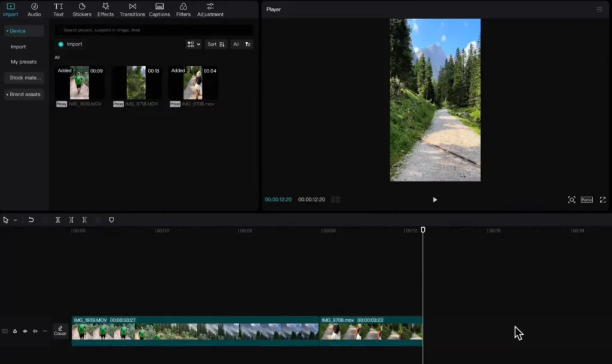Undo the last action
This screenshot has width=612, height=364.
(31, 220)
